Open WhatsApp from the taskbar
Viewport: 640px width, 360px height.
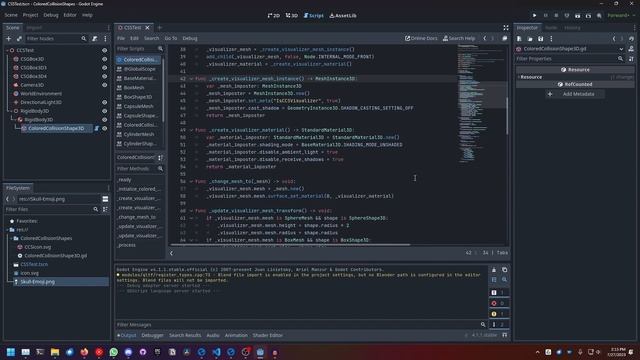click(113, 352)
